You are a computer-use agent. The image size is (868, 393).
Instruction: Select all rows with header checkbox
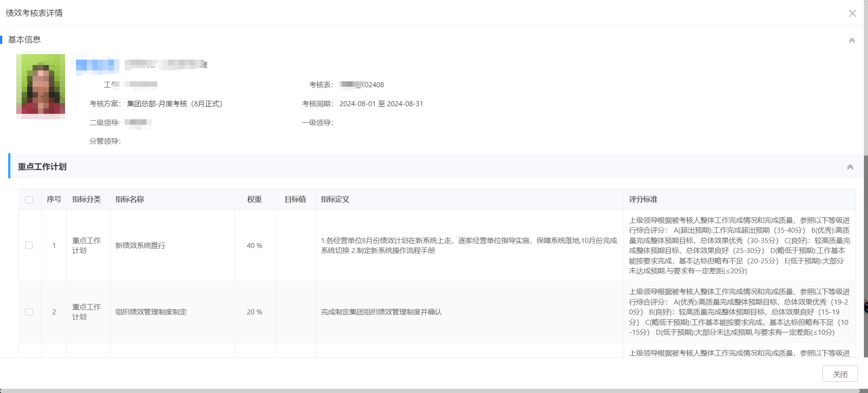29,200
